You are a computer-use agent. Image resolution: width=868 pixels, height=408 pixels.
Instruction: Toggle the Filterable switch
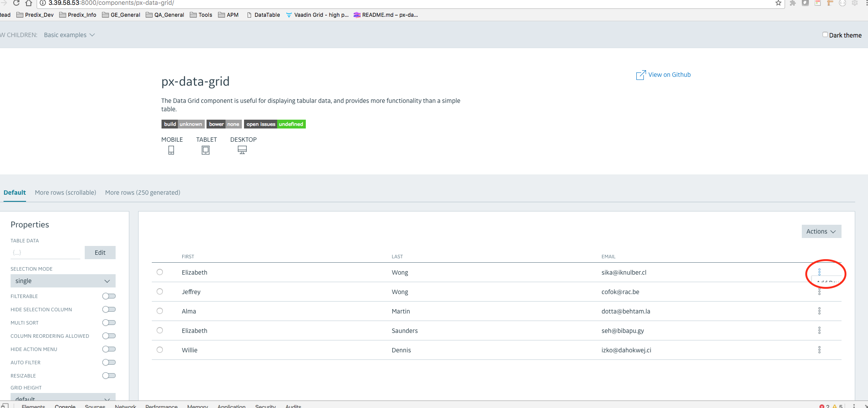[x=109, y=296]
